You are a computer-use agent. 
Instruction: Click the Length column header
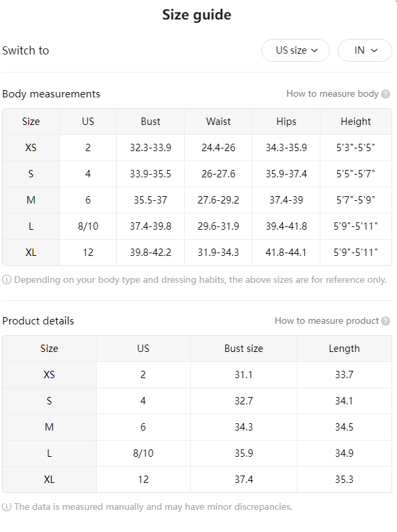tap(344, 349)
